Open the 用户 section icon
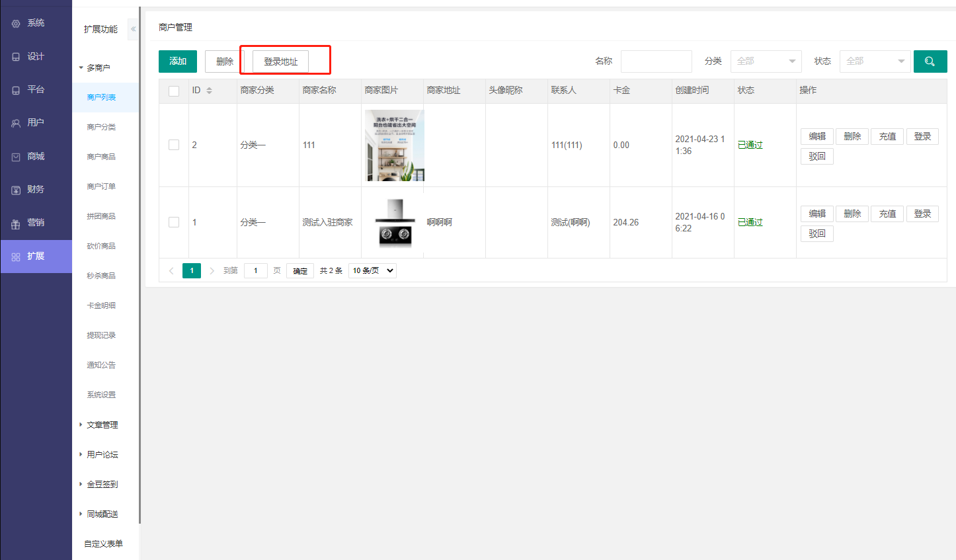 [x=16, y=123]
